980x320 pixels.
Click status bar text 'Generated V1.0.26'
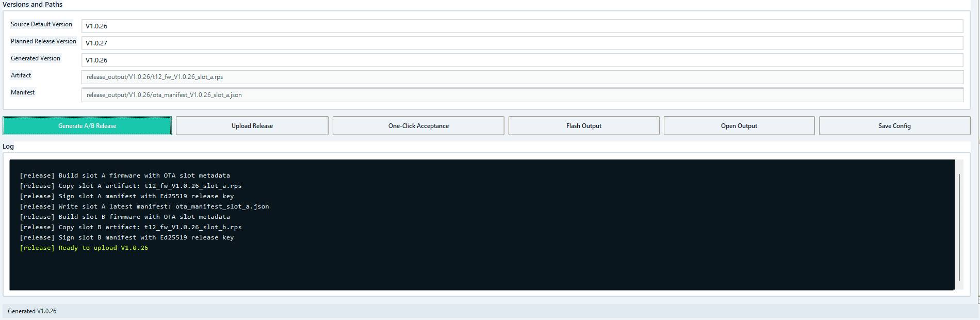[32, 311]
